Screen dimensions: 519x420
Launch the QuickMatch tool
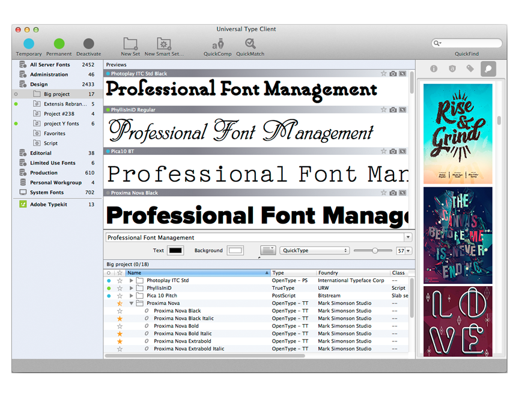[250, 44]
